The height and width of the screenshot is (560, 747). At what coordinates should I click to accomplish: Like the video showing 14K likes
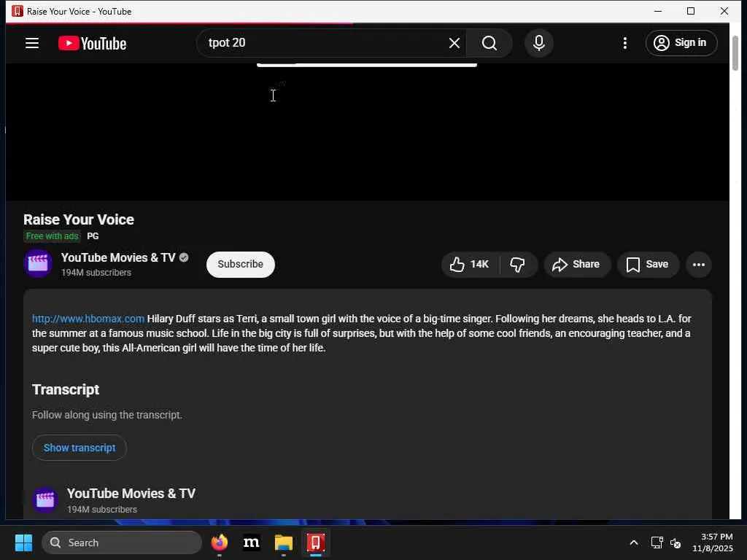[471, 264]
